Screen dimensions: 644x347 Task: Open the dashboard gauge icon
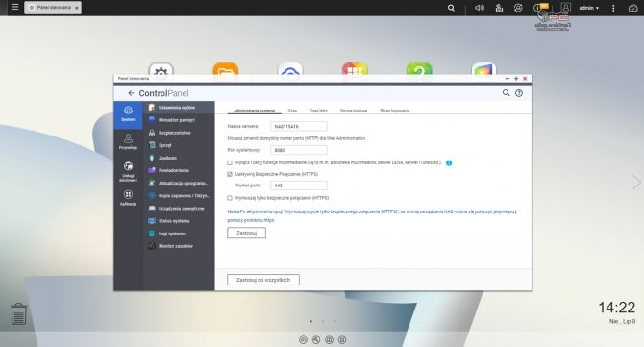632,8
